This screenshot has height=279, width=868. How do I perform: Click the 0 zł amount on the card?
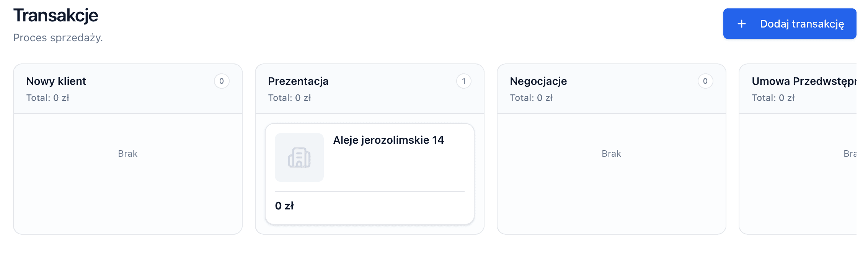pyautogui.click(x=285, y=205)
